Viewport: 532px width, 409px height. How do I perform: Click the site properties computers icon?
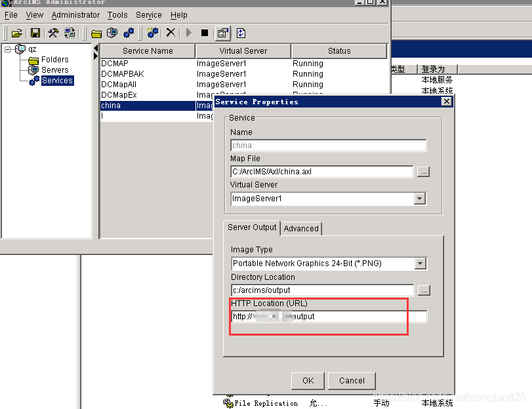[x=70, y=33]
